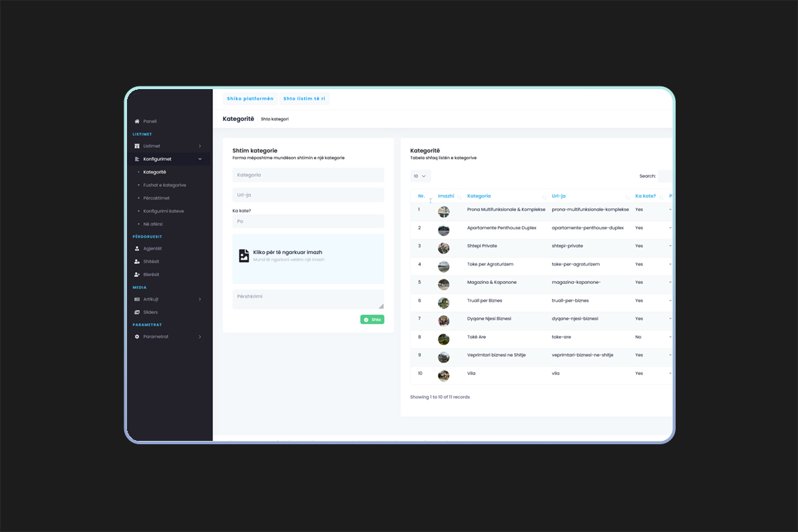This screenshot has width=798, height=532.
Task: Expand the Parametrat submenu chevron
Action: pos(199,337)
